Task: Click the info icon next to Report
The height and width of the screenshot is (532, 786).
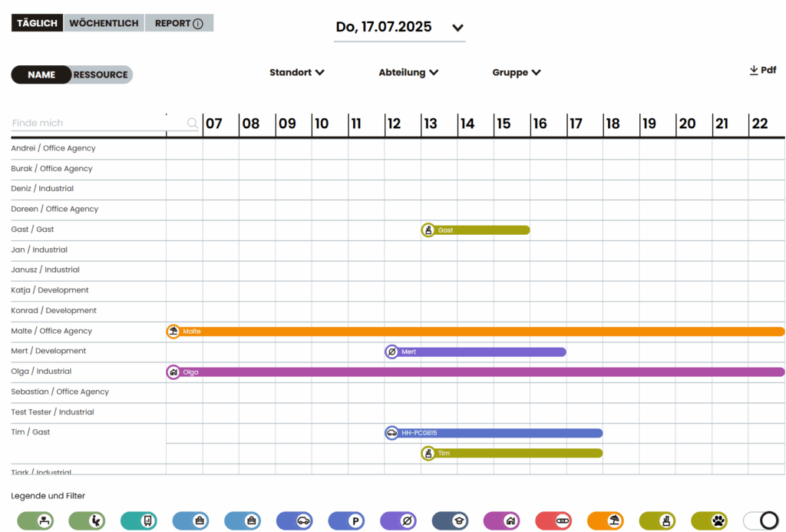Action: 198,24
